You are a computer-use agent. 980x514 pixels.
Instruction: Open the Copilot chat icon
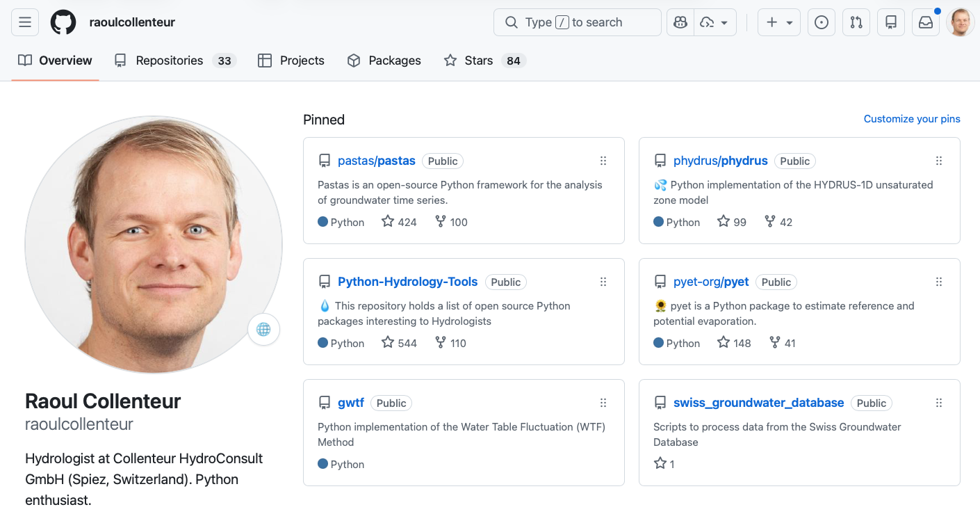[x=680, y=22]
